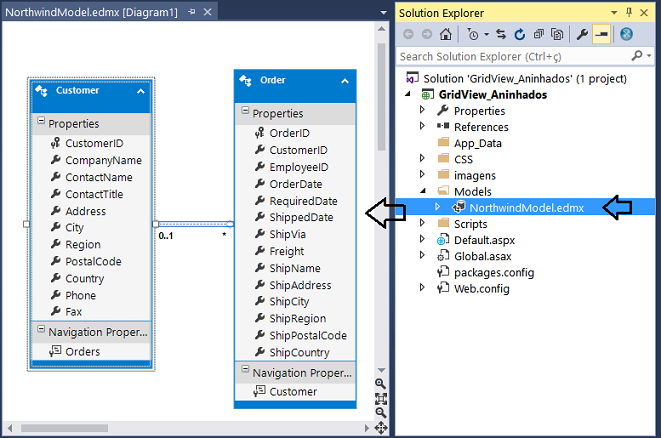Select Global.asax in Solution Explorer
The width and height of the screenshot is (661, 438).
(483, 256)
